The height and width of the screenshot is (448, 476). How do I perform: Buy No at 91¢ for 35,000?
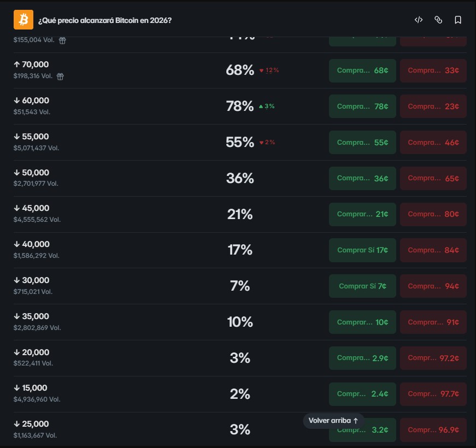(x=433, y=322)
